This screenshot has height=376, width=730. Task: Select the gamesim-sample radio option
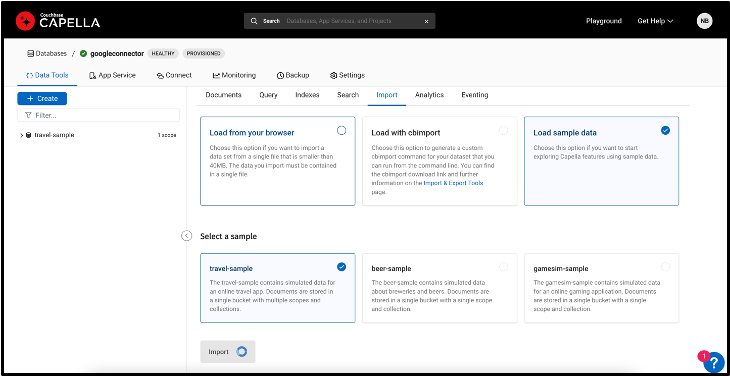(x=665, y=267)
